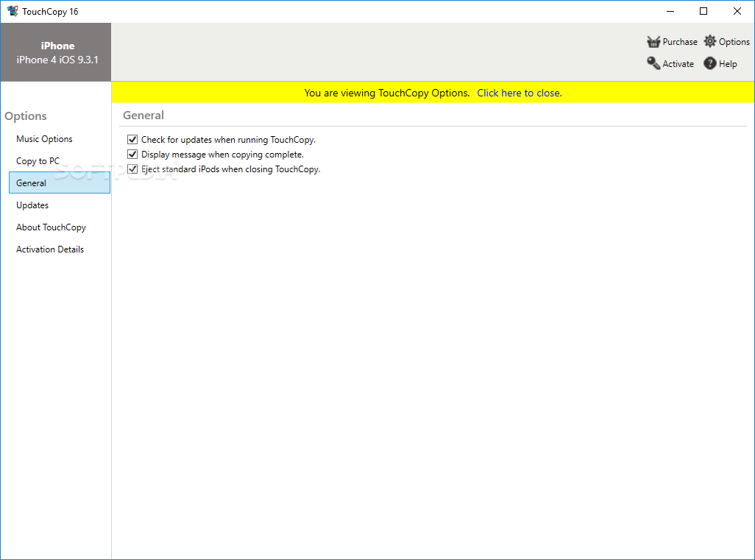Screen dimensions: 755x560
Task: Show About TouchCopy page
Action: pyautogui.click(x=59, y=227)
